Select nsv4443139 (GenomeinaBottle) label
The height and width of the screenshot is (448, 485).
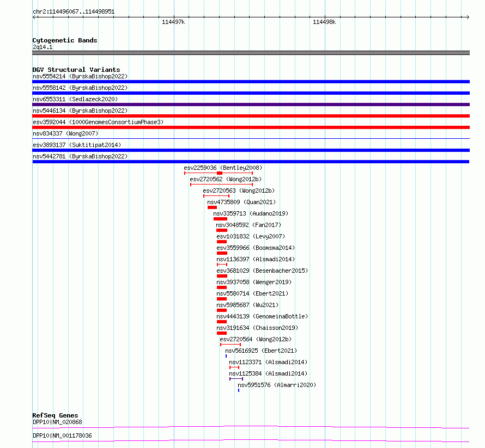click(x=262, y=316)
